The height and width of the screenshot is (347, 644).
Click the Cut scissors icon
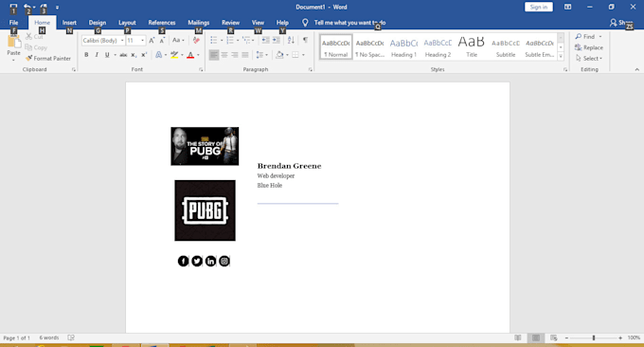point(28,37)
